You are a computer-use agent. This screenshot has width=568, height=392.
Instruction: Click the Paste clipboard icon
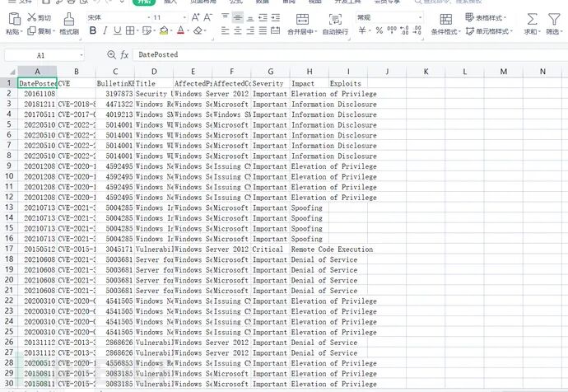pos(15,19)
